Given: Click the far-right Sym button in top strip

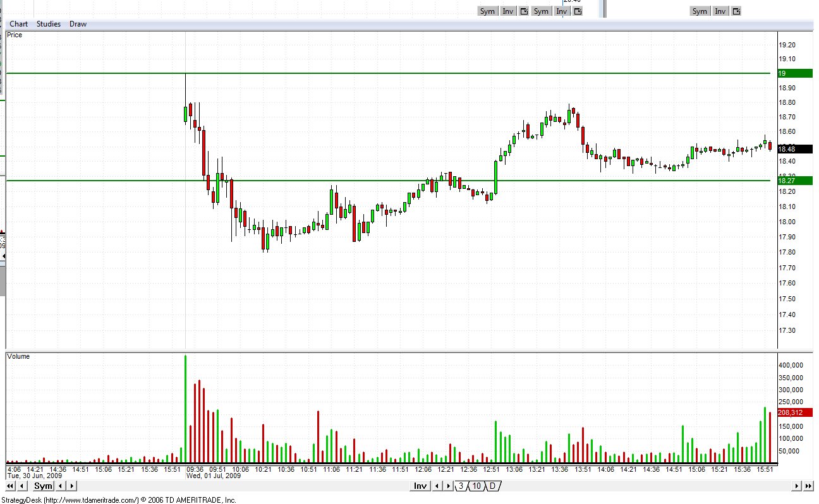Looking at the screenshot, I should point(700,11).
